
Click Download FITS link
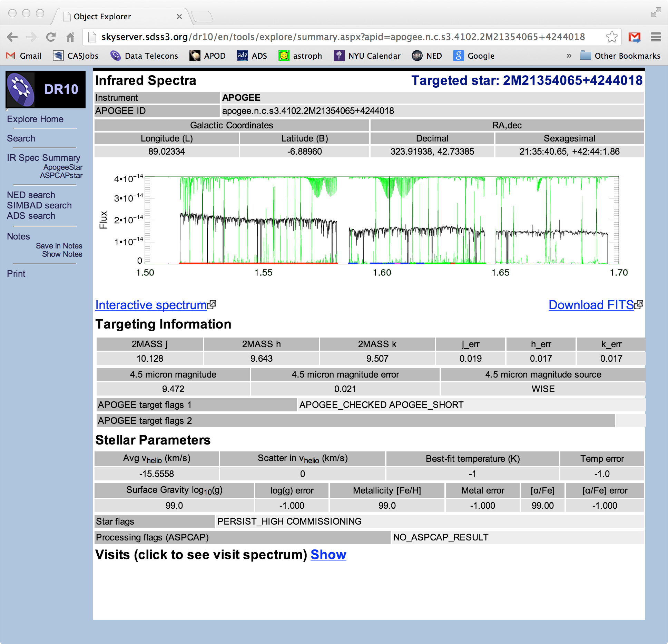point(589,304)
